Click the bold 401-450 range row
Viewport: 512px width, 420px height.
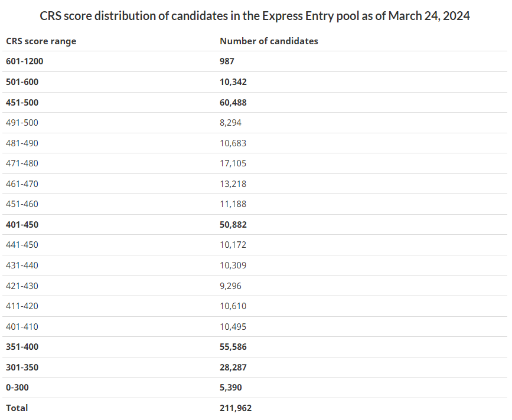pos(22,225)
